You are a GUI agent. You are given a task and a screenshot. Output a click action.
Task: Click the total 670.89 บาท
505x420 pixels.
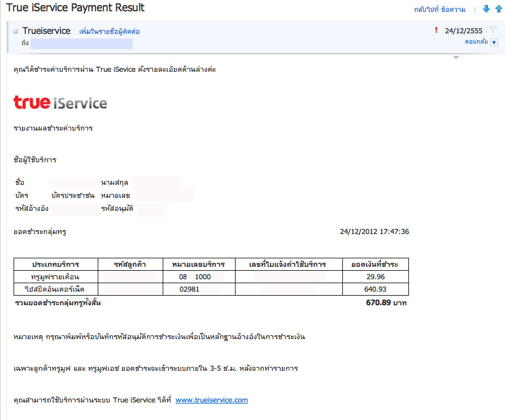pos(386,302)
